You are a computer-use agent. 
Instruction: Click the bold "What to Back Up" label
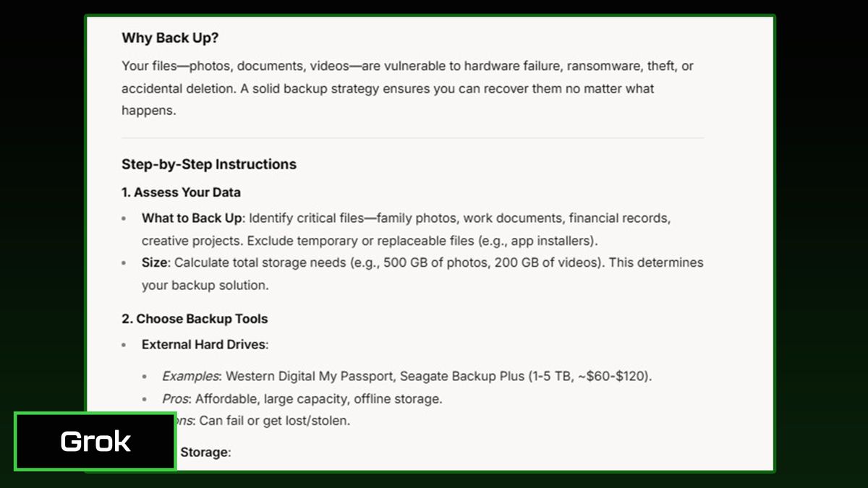(192, 218)
